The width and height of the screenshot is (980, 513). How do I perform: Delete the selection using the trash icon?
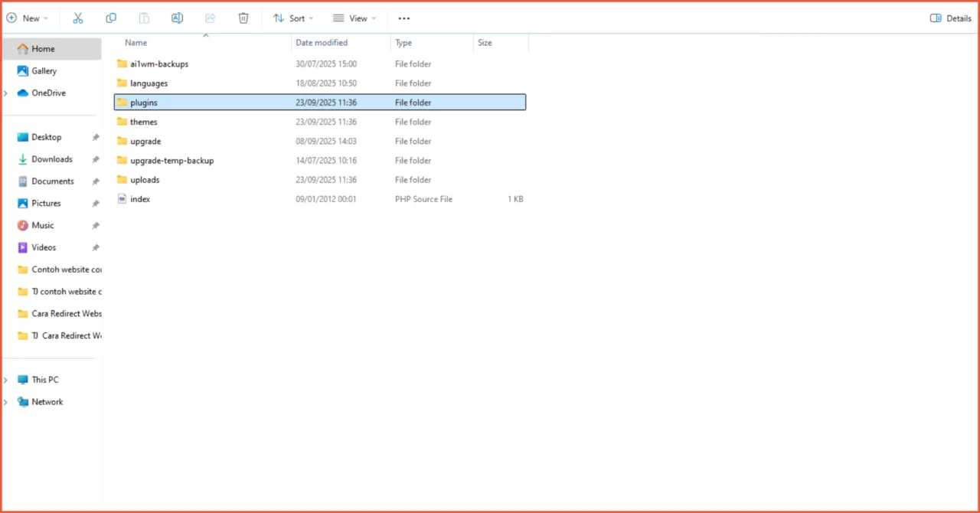(243, 18)
